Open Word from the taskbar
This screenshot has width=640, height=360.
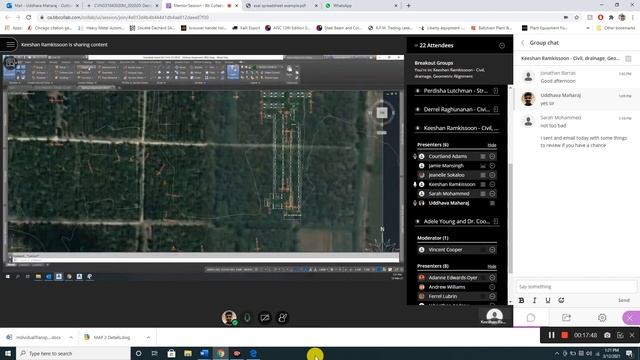(x=204, y=353)
